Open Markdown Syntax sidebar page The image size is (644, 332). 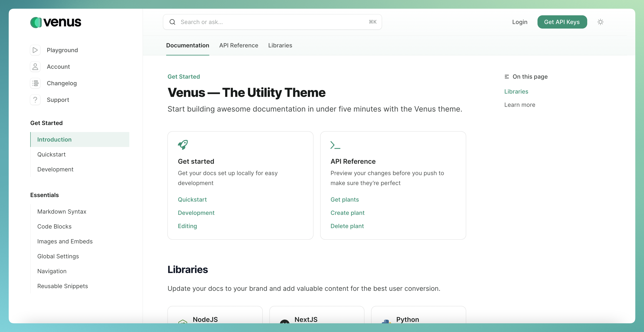click(62, 212)
